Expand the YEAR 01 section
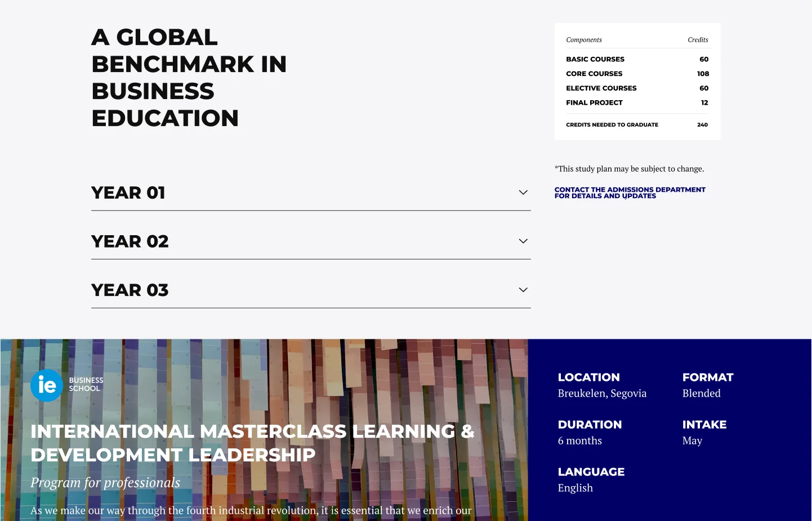812x521 pixels. pos(311,192)
